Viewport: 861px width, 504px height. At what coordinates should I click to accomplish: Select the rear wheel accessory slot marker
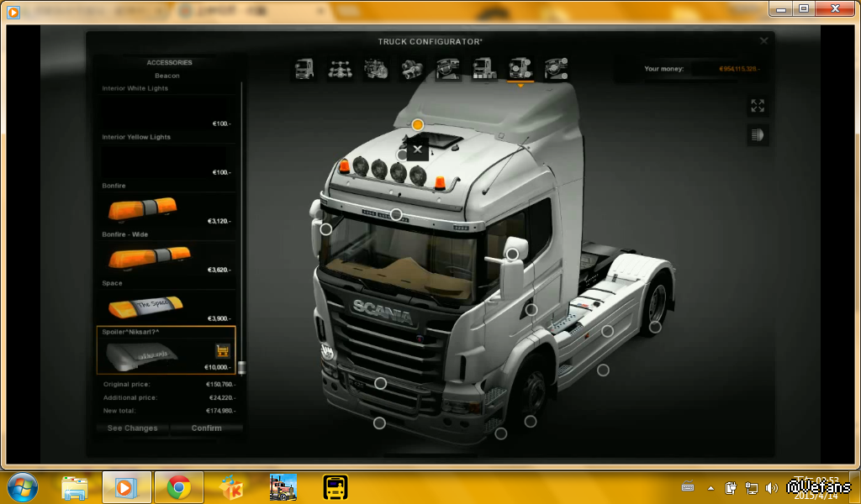655,327
